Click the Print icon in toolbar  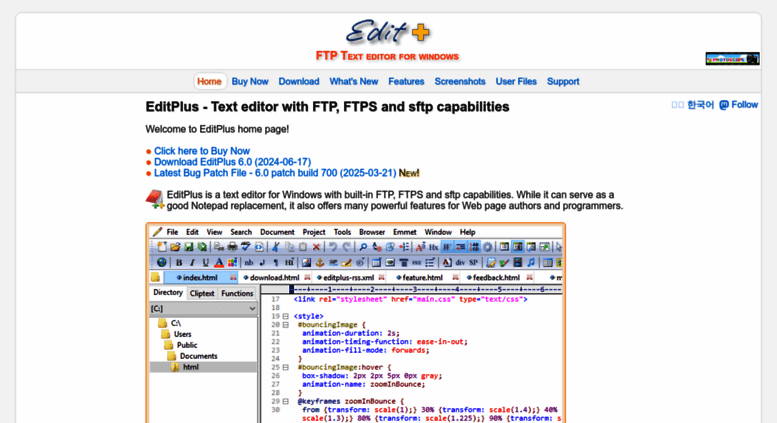232,247
